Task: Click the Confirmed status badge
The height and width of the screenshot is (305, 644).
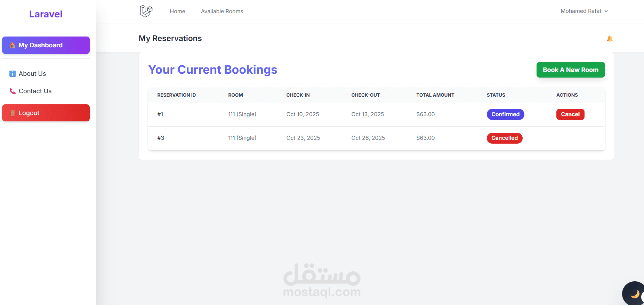Action: point(505,114)
